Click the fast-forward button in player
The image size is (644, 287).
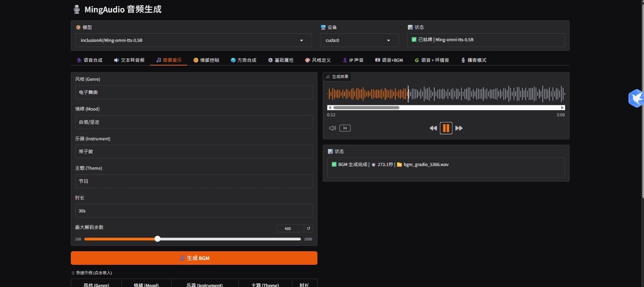(459, 128)
